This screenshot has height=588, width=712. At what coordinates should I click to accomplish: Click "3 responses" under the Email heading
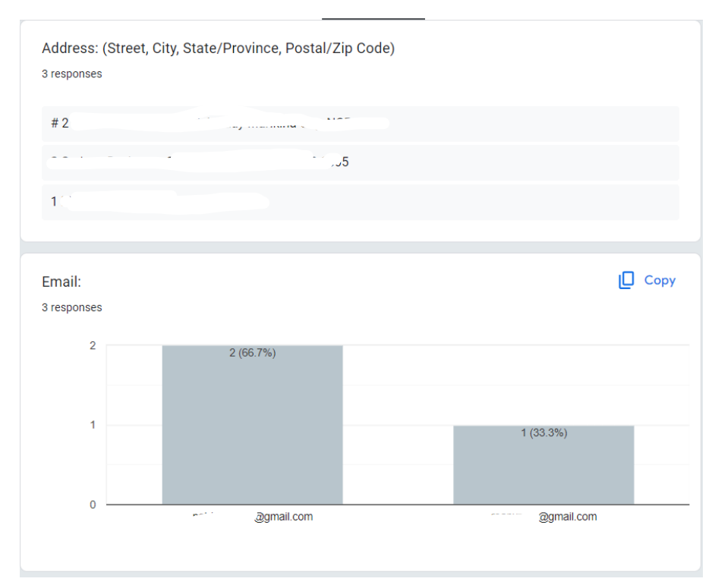[x=71, y=308]
